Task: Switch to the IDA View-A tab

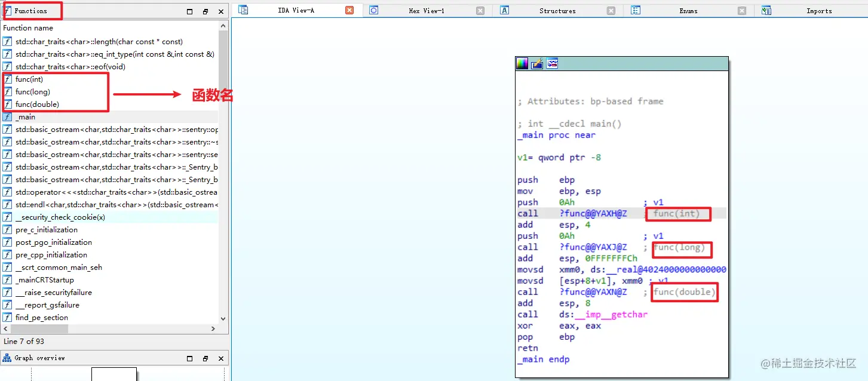Action: click(x=296, y=10)
